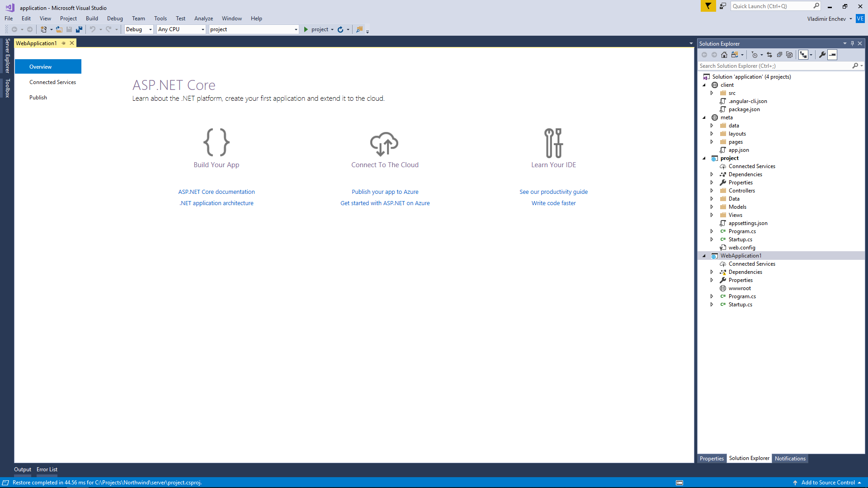Click the Find in Files toolbar icon

[x=359, y=29]
